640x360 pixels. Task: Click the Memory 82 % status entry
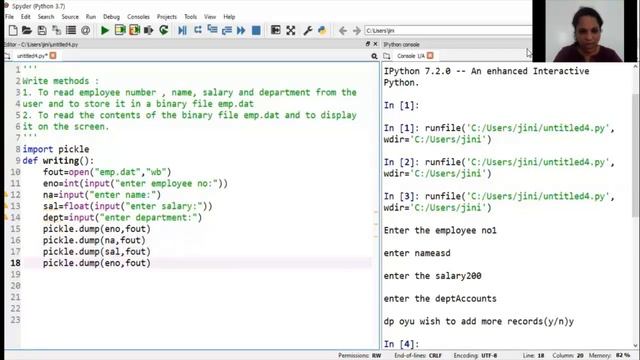(609, 356)
